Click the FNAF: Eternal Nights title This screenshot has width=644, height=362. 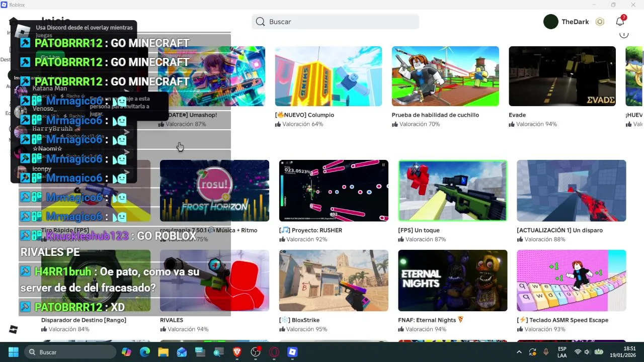(431, 320)
